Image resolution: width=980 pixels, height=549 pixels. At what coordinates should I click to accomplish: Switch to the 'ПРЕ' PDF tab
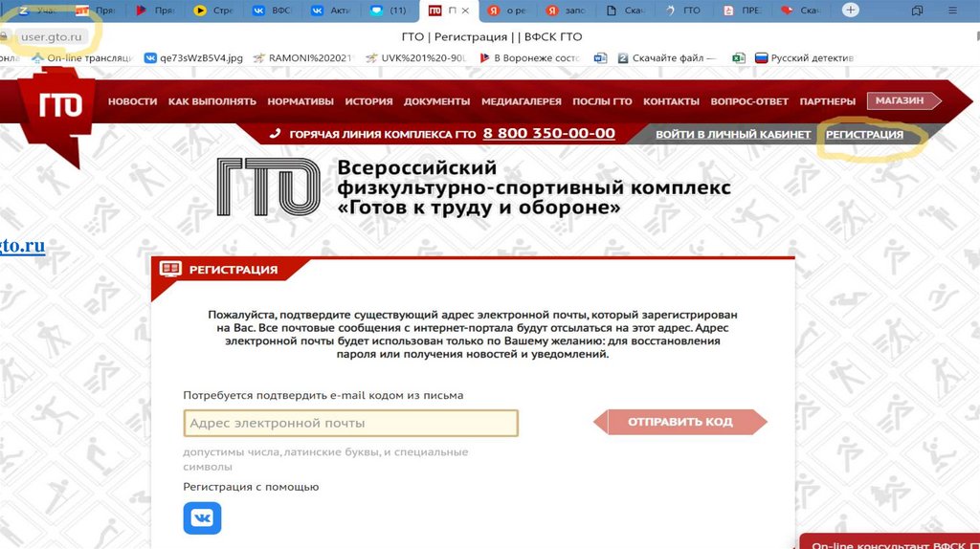coord(743,11)
